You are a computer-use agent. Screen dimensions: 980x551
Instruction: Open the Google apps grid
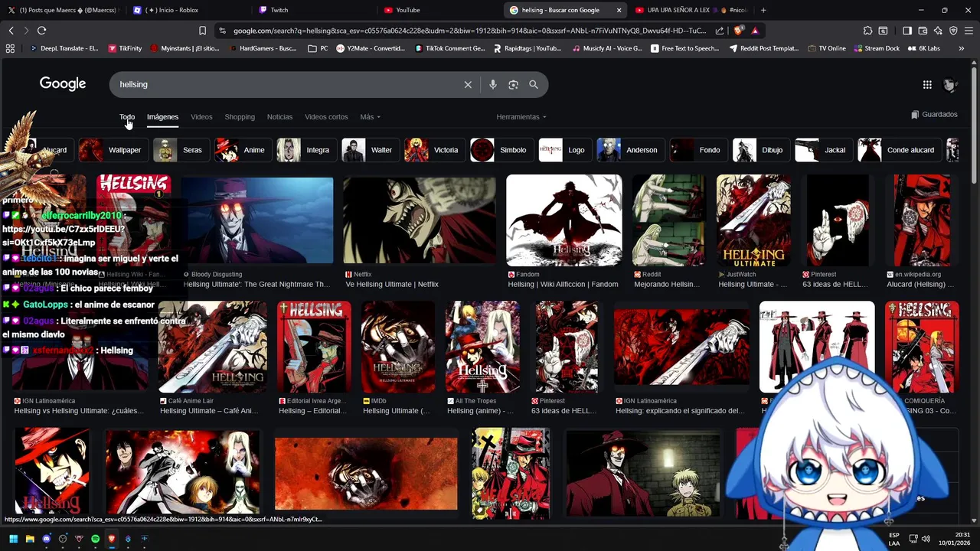(x=927, y=85)
